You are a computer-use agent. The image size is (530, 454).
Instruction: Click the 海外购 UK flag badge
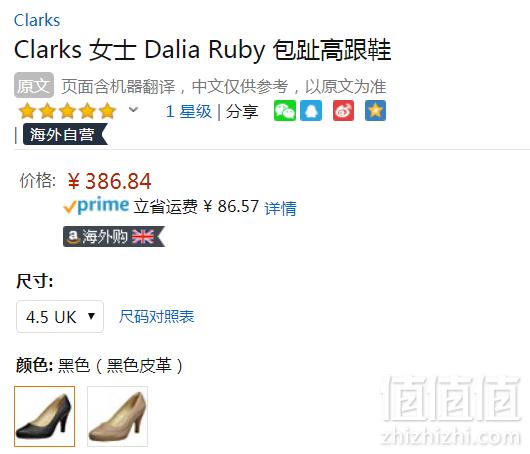coord(114,236)
